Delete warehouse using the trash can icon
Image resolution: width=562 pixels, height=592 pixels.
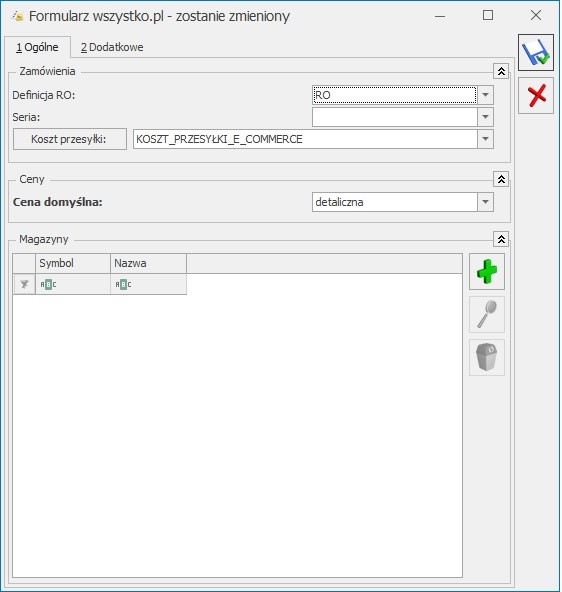coord(487,358)
